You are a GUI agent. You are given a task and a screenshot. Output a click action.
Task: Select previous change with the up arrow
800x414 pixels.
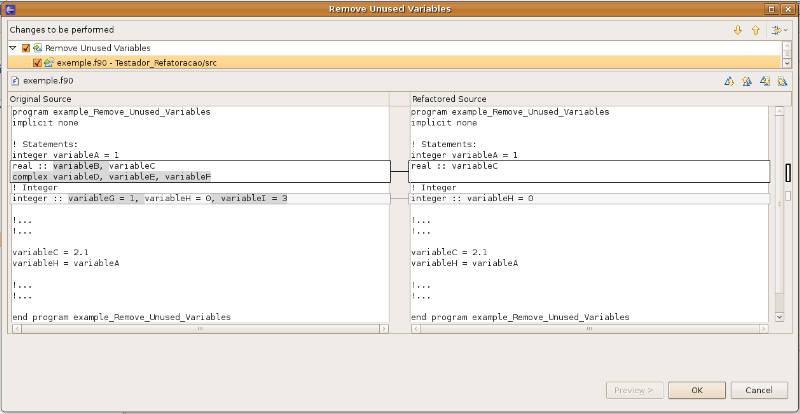coord(756,30)
